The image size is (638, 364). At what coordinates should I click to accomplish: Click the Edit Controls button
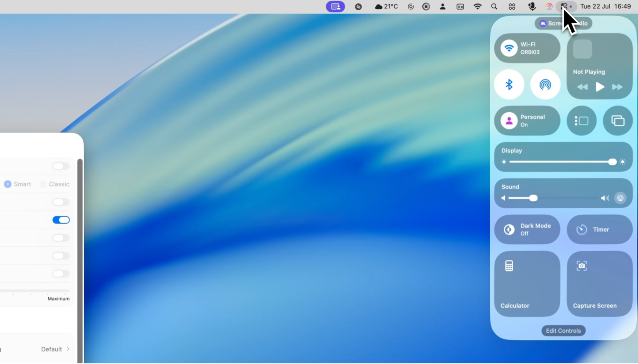click(x=563, y=331)
